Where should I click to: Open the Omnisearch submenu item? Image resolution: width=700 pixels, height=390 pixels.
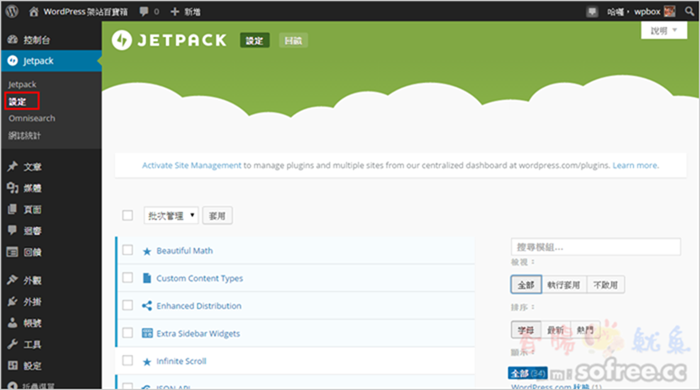[x=32, y=118]
